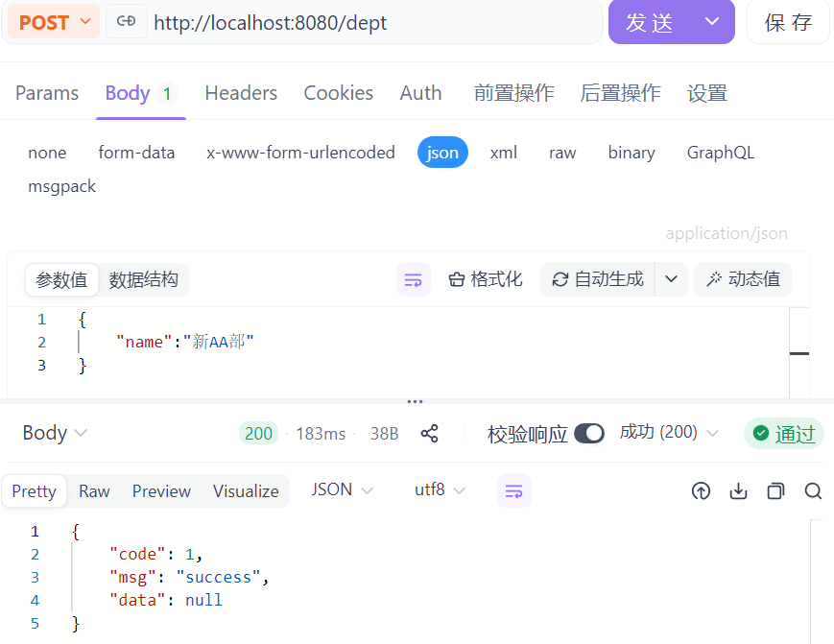Screen dimensions: 834x644
Task: Open the 后置操作 tab
Action: (620, 93)
